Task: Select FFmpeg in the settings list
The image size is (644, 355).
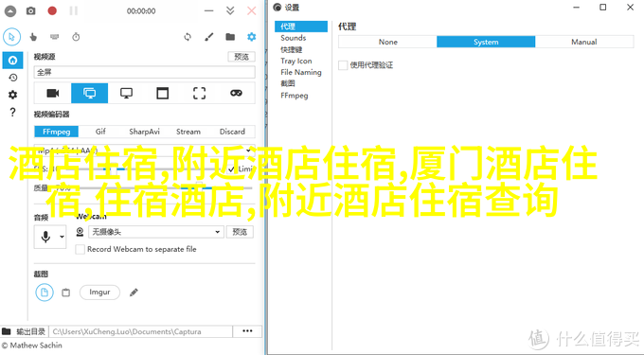Action: coord(295,96)
